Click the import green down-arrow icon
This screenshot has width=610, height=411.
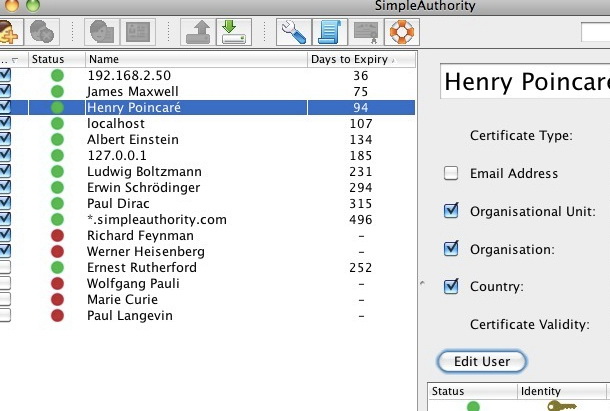(234, 32)
